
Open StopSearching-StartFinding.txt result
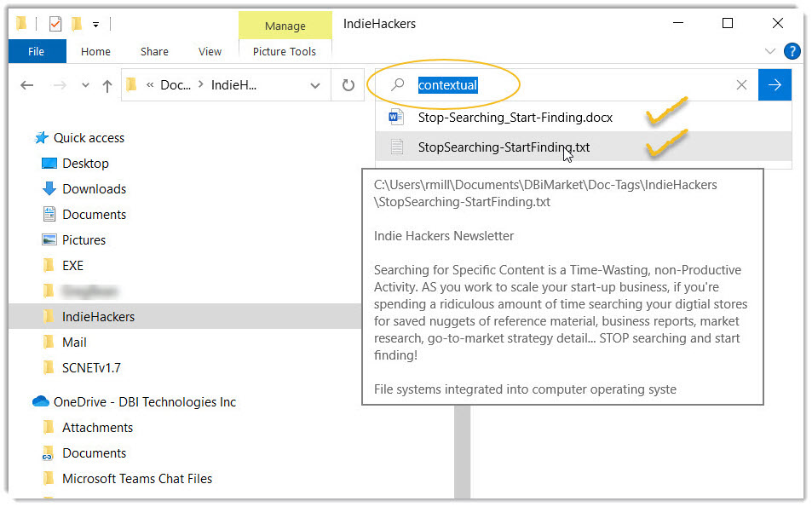(x=583, y=147)
